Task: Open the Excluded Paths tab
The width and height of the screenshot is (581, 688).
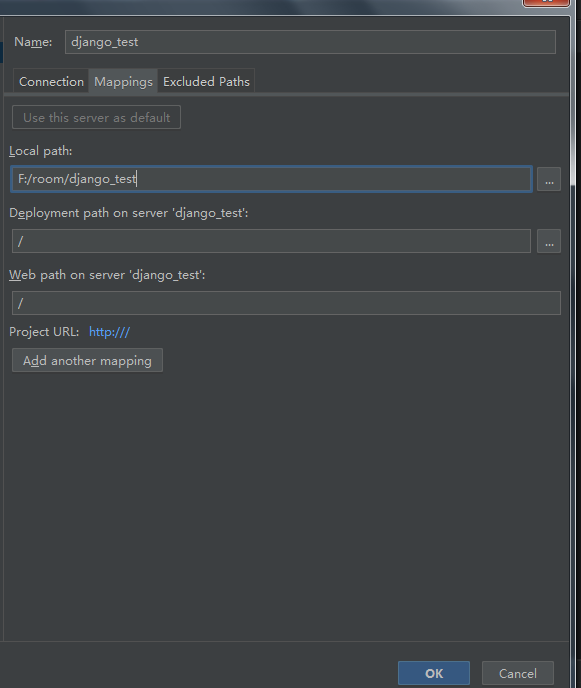Action: pyautogui.click(x=206, y=82)
